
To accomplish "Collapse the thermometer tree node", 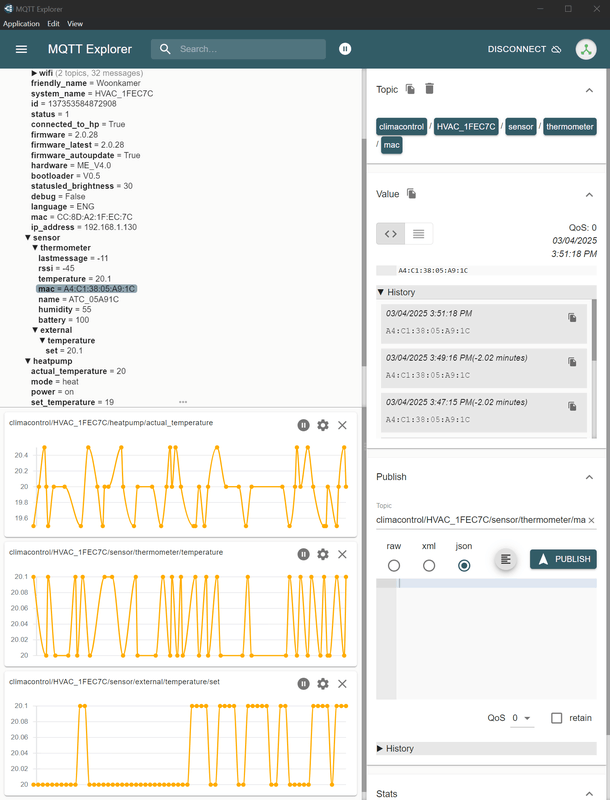I will click(x=35, y=248).
